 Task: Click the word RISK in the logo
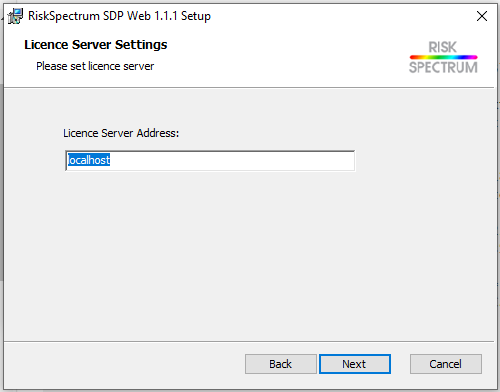tap(442, 47)
